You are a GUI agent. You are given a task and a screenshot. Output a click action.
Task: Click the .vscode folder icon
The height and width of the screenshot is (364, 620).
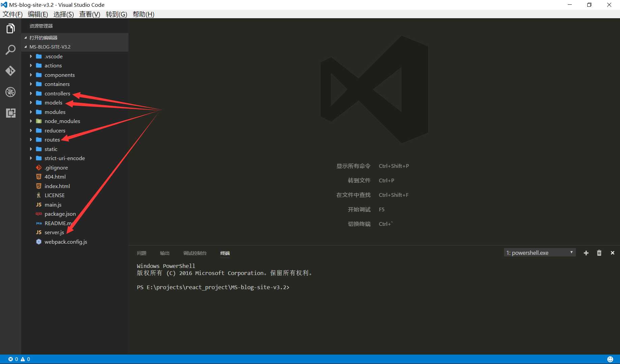(39, 56)
